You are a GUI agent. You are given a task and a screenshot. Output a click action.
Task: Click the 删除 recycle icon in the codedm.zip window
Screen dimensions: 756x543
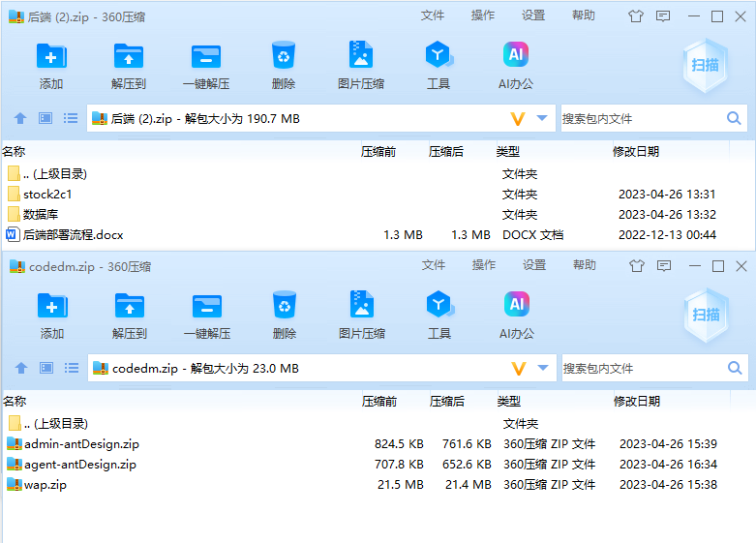tap(285, 306)
